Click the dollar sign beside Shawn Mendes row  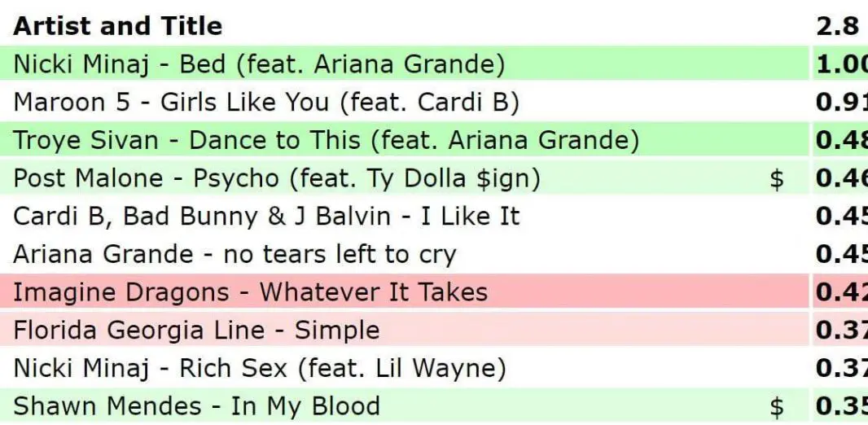[x=777, y=406]
